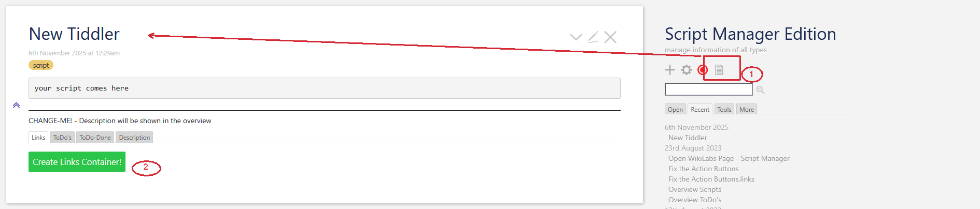Close the New Tiddler with X icon
This screenshot has height=209, width=980.
pos(610,37)
